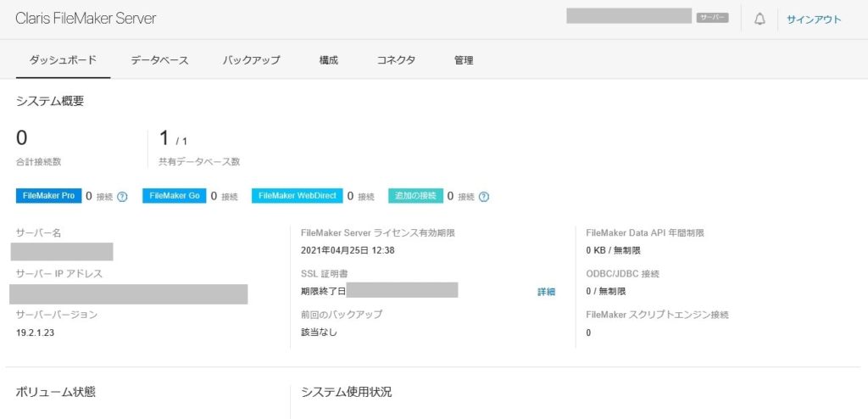Click the 共有データベース数 count 1/1
Image resolution: width=868 pixels, height=419 pixels.
pos(173,140)
